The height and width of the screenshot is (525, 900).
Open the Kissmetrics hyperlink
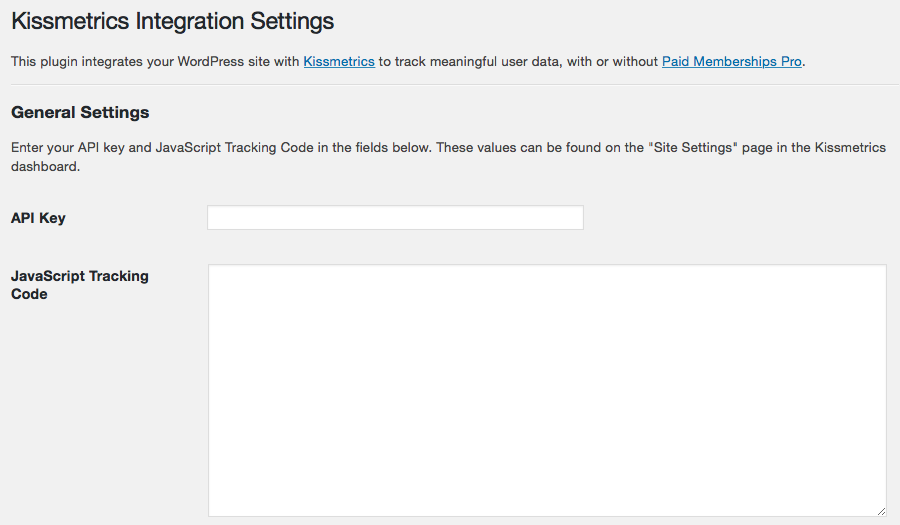click(339, 62)
